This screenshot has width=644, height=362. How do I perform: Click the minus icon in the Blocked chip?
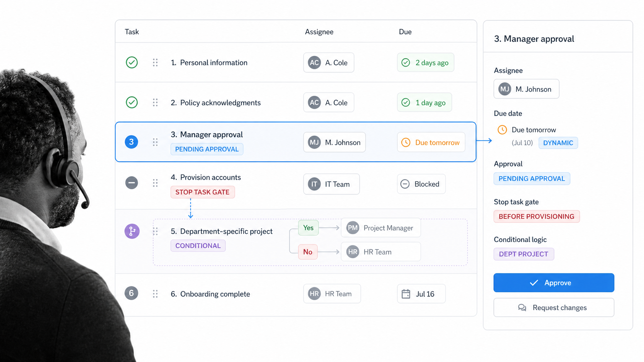coord(405,184)
